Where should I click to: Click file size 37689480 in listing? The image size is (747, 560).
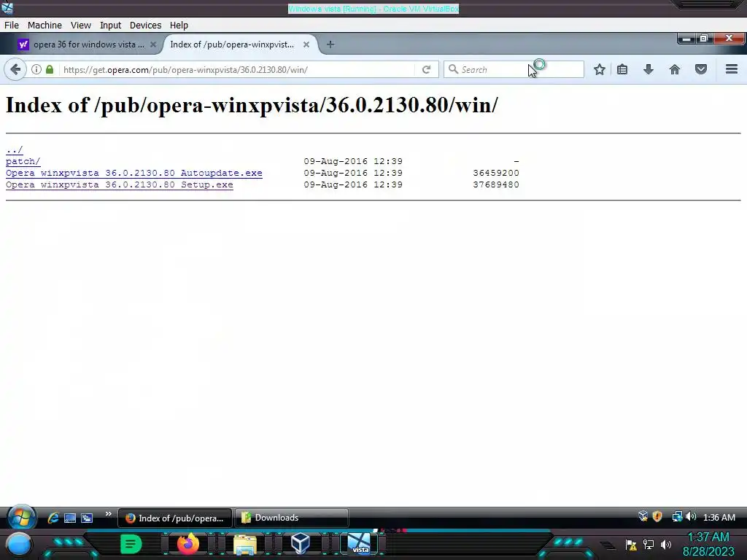(x=496, y=184)
